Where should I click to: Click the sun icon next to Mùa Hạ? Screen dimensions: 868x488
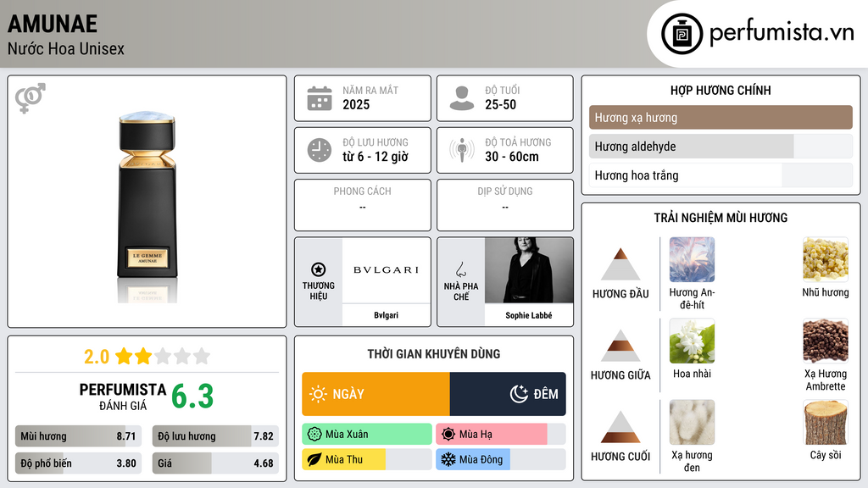coord(448,435)
